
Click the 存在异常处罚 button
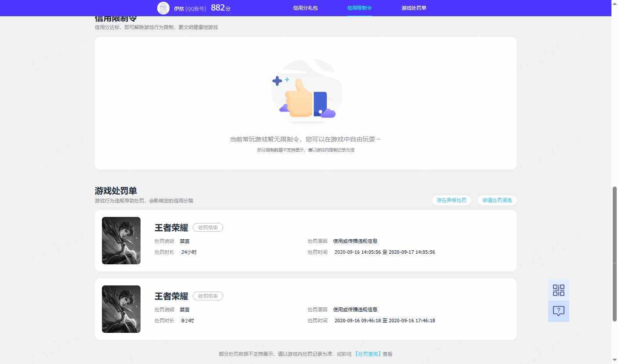[452, 200]
